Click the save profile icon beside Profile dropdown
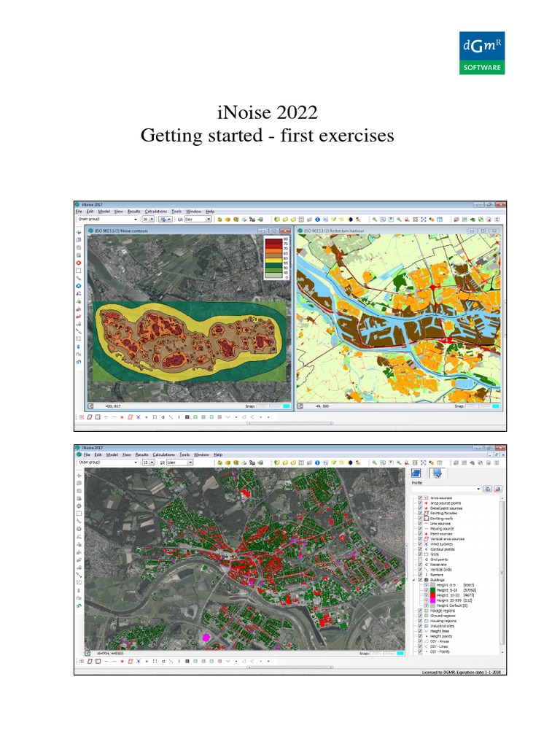560x747 pixels. 488,488
